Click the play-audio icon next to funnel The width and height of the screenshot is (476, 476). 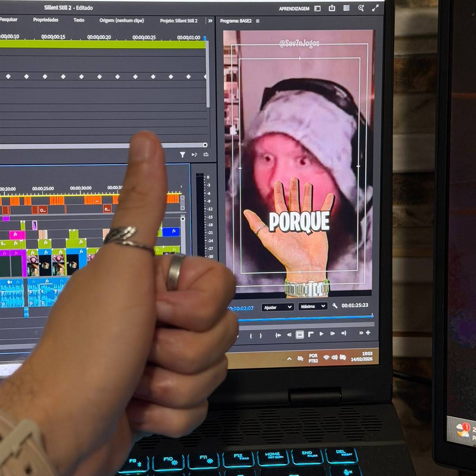(194, 154)
